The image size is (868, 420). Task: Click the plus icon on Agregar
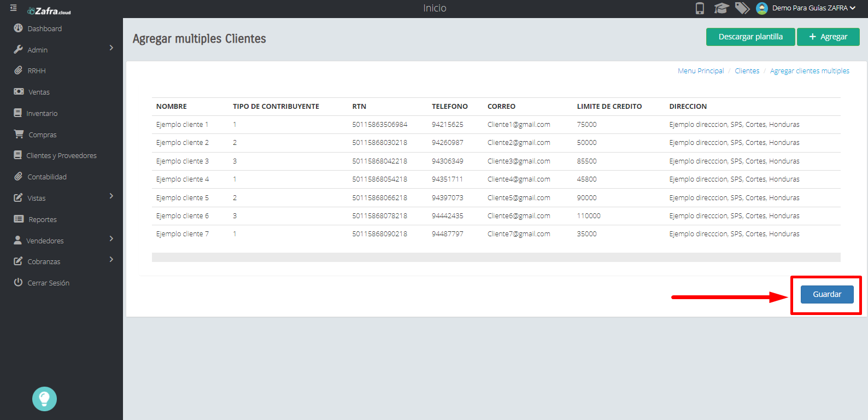coord(813,37)
